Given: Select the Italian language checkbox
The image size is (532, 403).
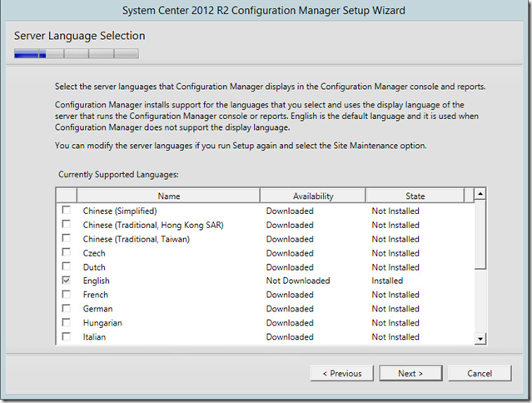Looking at the screenshot, I should [66, 337].
